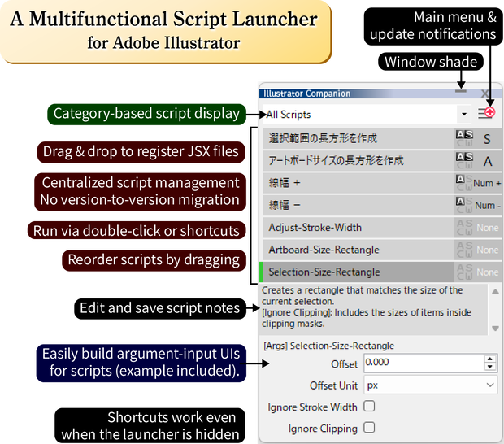
Task: Increase Offset with the up stepper arrow
Action: click(x=490, y=359)
